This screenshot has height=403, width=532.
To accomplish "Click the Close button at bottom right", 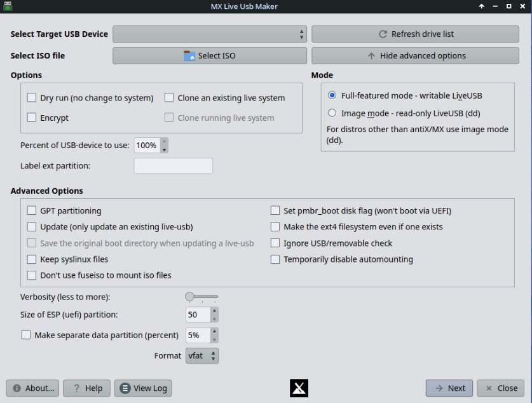I will [500, 388].
